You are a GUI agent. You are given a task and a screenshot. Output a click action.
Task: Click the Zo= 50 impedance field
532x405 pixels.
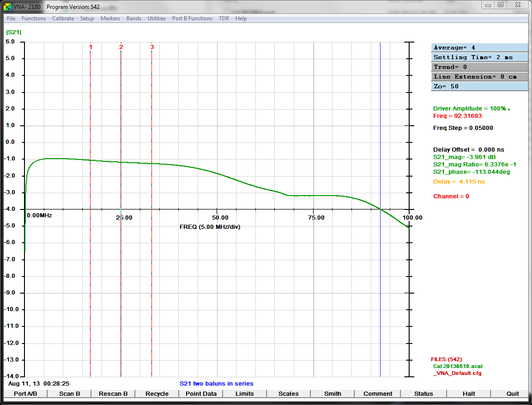coord(479,86)
